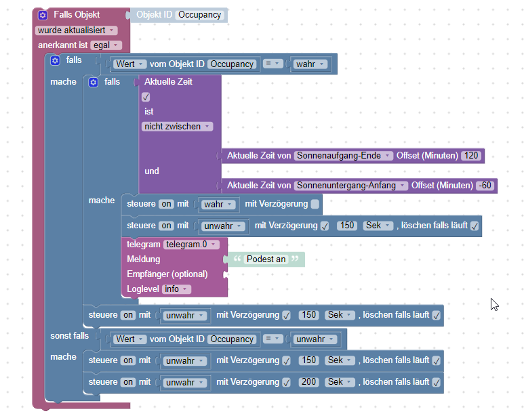Open unwahr dropdown in 200 Sek row
Screen dimensions: 526x420
click(185, 383)
